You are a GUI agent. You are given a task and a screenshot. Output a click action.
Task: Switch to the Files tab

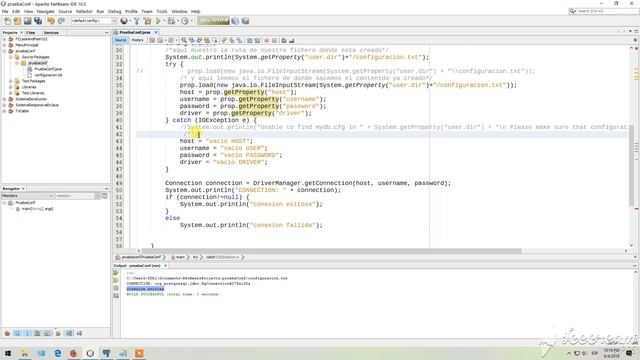31,32
